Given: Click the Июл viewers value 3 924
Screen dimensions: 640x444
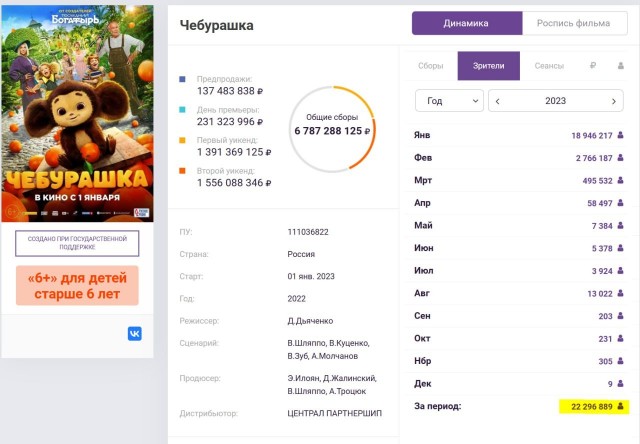Looking at the screenshot, I should (x=602, y=271).
